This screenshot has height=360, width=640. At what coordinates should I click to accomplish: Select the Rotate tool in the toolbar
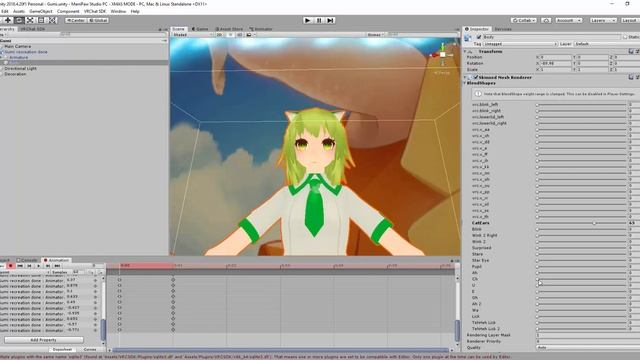pos(19,20)
